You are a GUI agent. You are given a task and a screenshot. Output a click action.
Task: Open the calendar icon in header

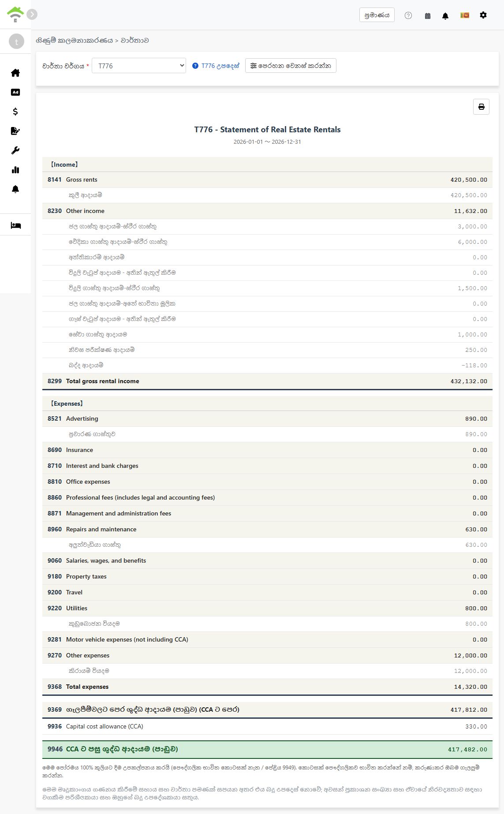(428, 15)
